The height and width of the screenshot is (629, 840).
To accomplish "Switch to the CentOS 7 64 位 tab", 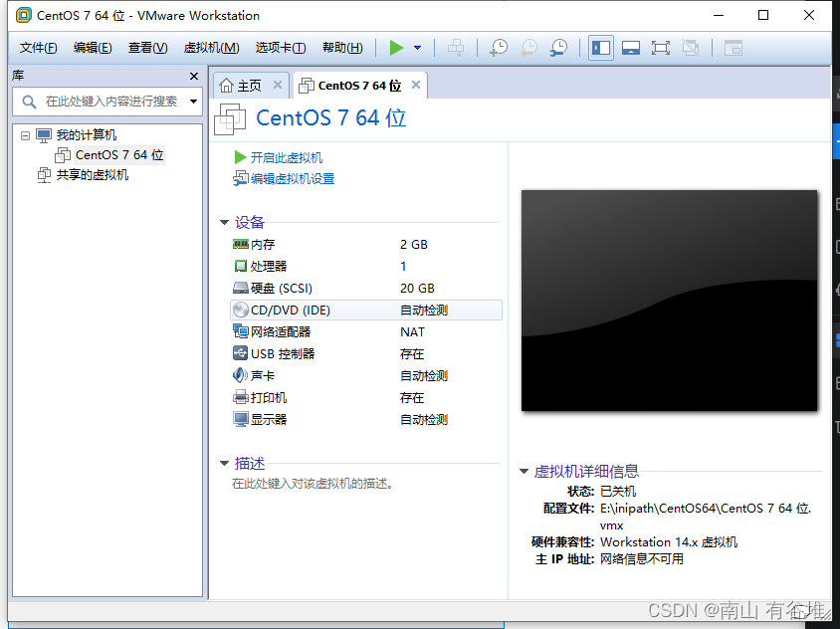I will coord(359,86).
